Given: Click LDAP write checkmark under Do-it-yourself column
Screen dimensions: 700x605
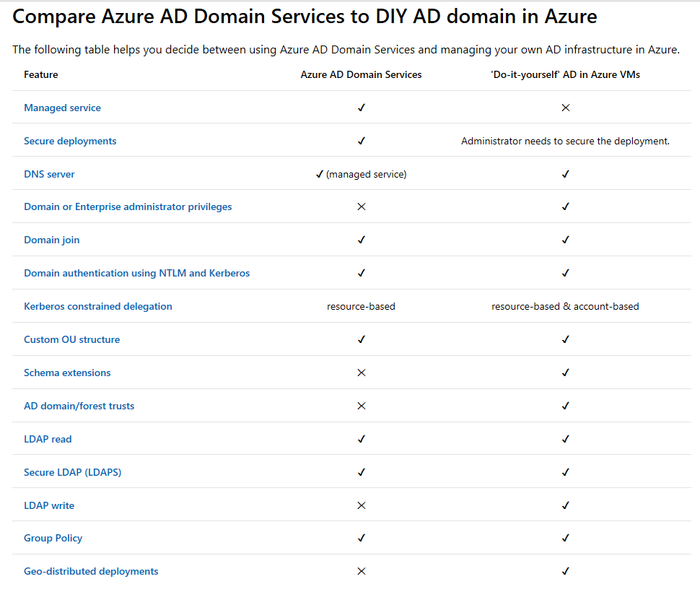Looking at the screenshot, I should pyautogui.click(x=566, y=505).
